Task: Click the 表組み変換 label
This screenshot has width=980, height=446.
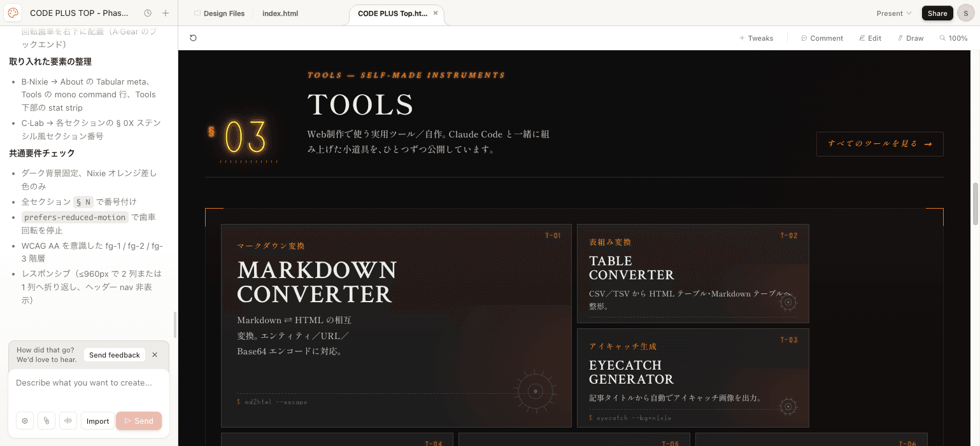Action: pos(610,242)
